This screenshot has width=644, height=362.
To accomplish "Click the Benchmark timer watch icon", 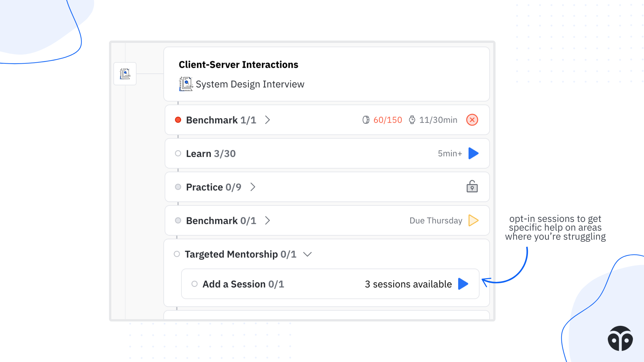I will point(412,120).
